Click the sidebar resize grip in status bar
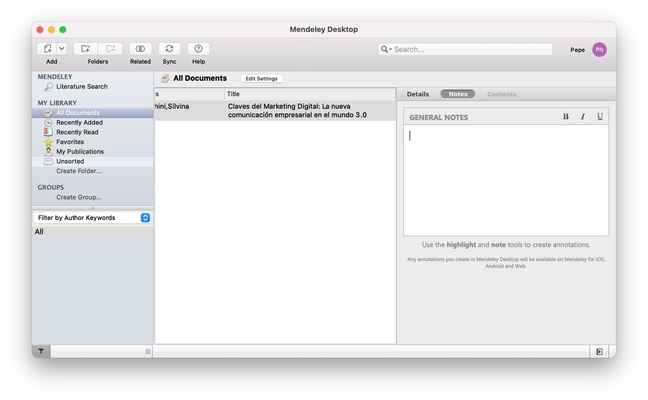This screenshot has width=648, height=400. click(148, 352)
